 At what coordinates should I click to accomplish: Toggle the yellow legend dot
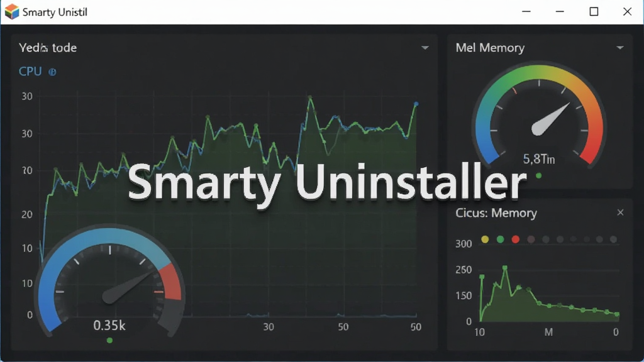pyautogui.click(x=485, y=239)
